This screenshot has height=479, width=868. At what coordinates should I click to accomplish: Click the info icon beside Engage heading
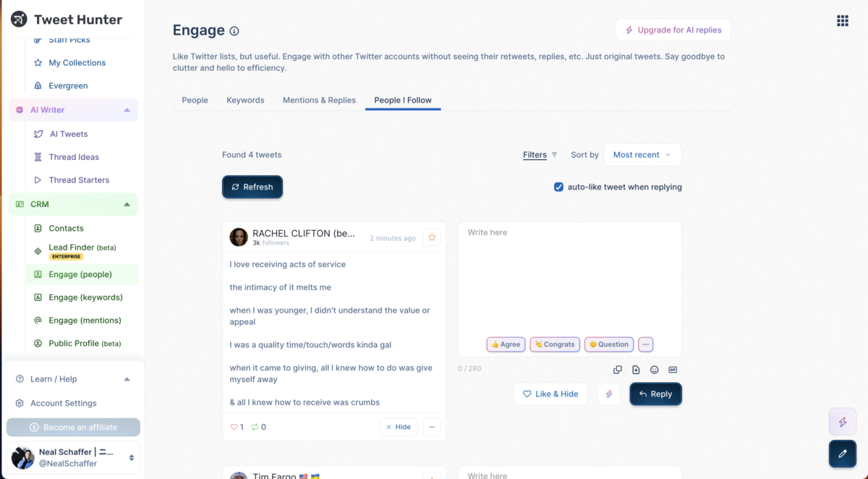(234, 31)
